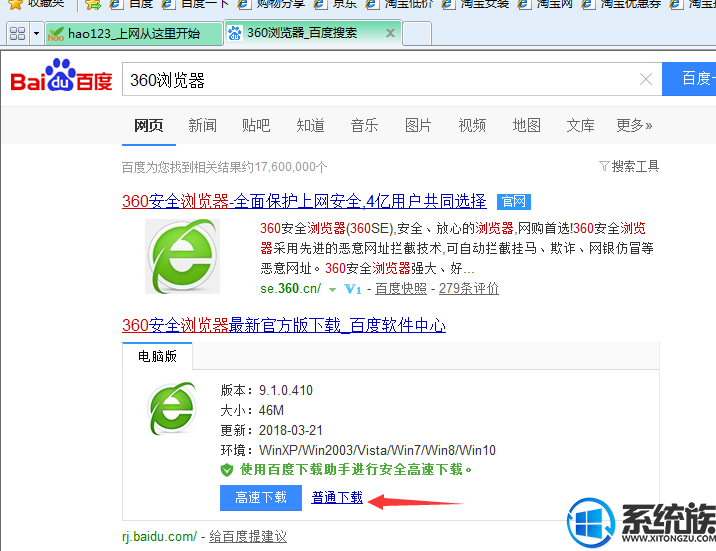Click the 普通下载 link

pyautogui.click(x=337, y=497)
